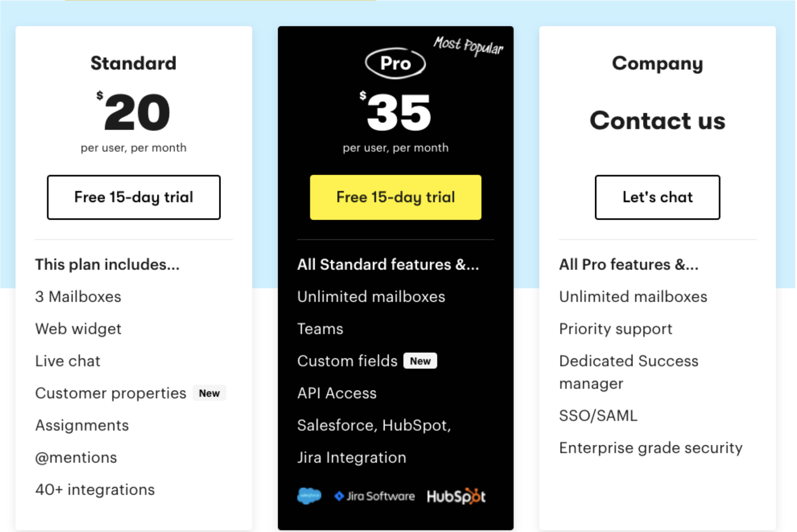
Task: Click the $35 Pro price
Action: (x=395, y=112)
